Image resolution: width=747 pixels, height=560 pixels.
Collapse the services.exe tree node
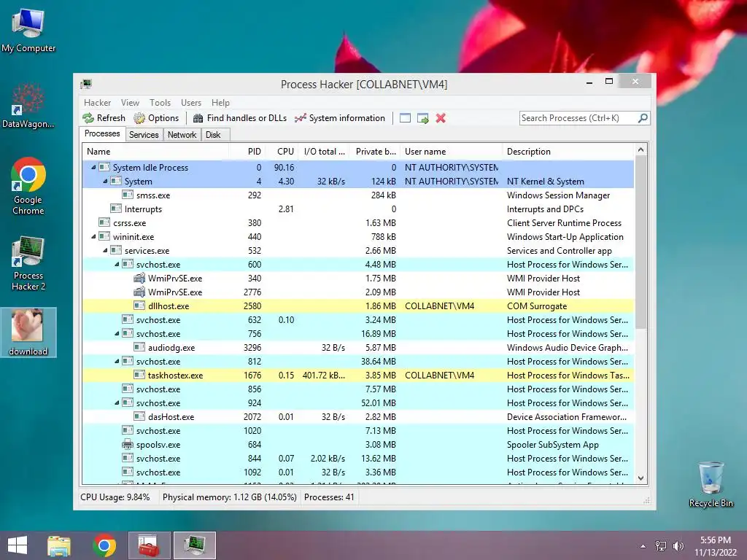[x=105, y=251]
